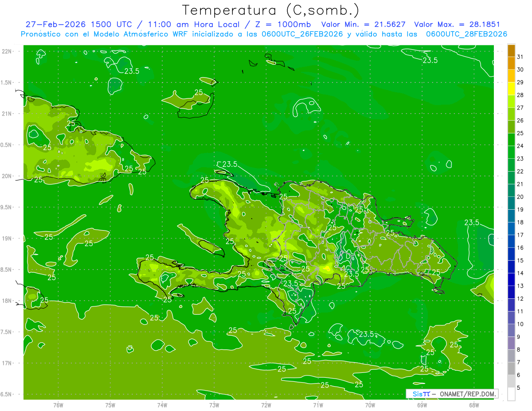Click the 68W longitude axis label

(474, 405)
